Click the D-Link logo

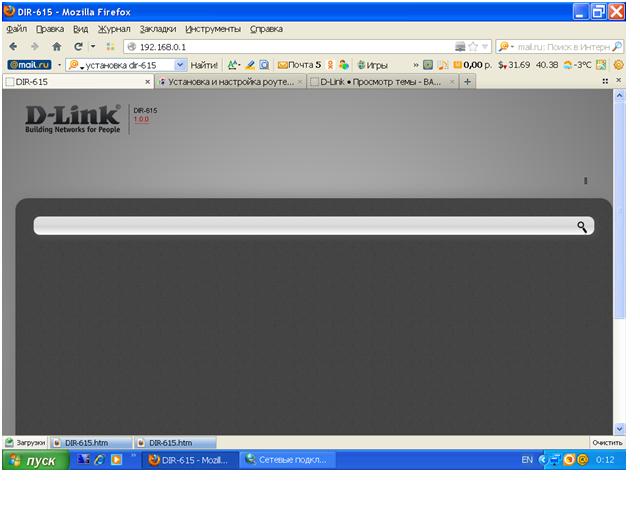click(x=73, y=119)
